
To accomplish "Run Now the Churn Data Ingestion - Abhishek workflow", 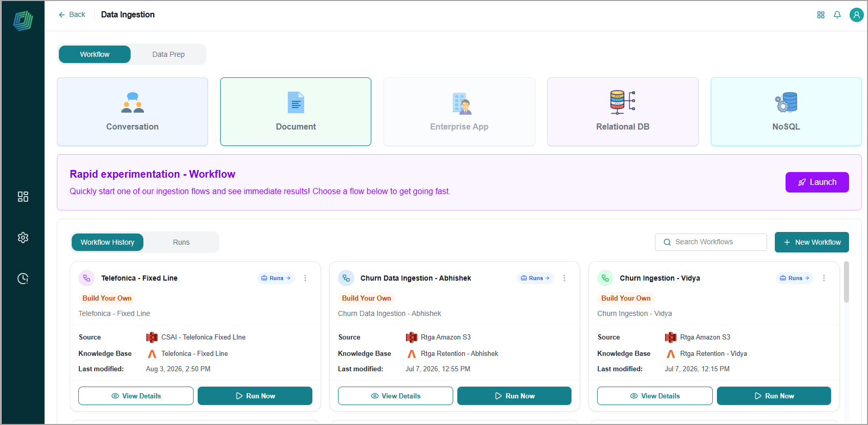I will click(x=514, y=396).
